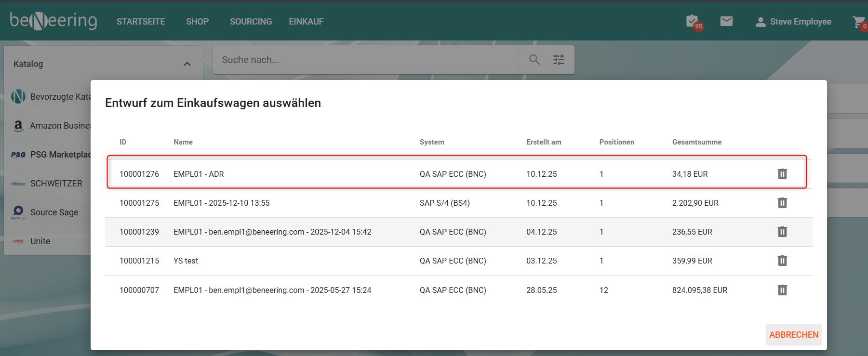Click the search magnifier icon
The image size is (868, 356).
pyautogui.click(x=534, y=60)
